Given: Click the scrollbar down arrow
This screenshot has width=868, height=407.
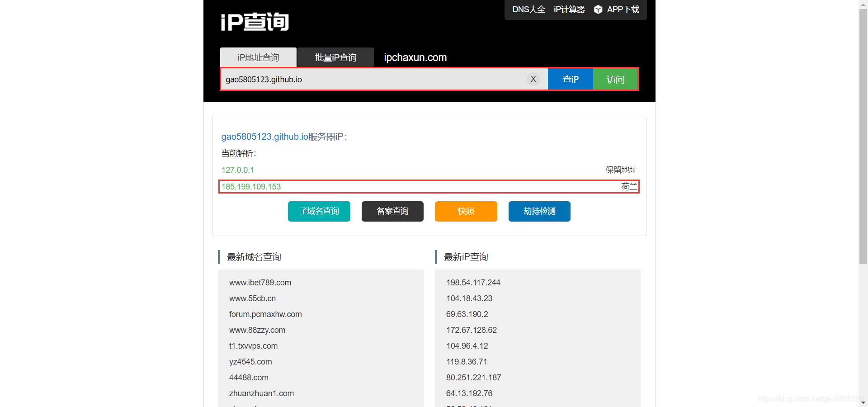Looking at the screenshot, I should click(863, 402).
